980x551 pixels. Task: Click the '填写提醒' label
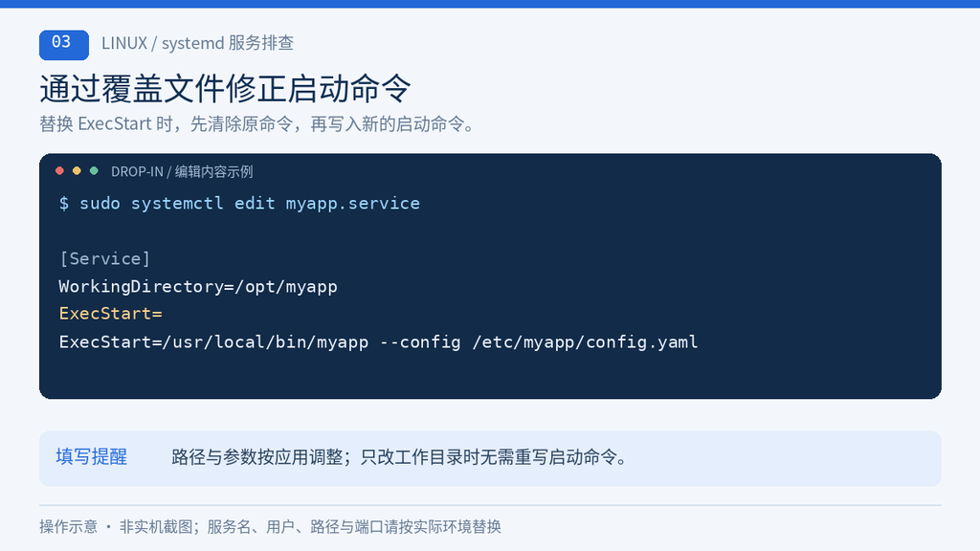click(x=91, y=456)
